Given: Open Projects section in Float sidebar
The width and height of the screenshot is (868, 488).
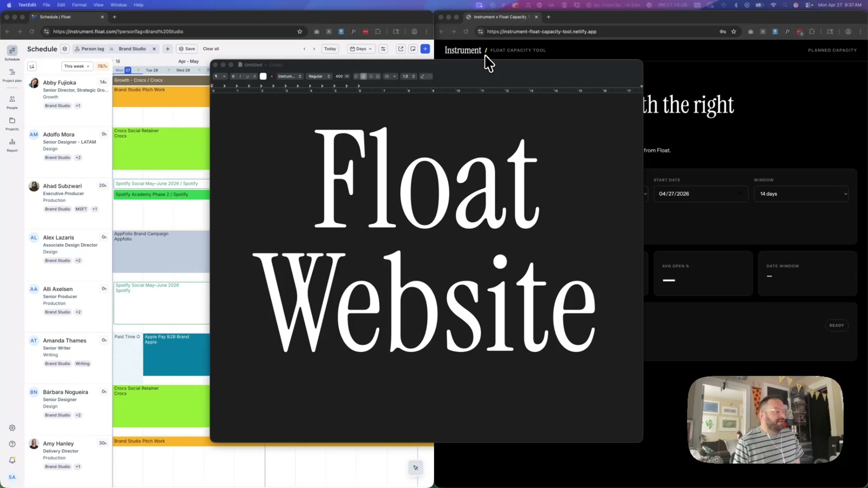Looking at the screenshot, I should 12,124.
